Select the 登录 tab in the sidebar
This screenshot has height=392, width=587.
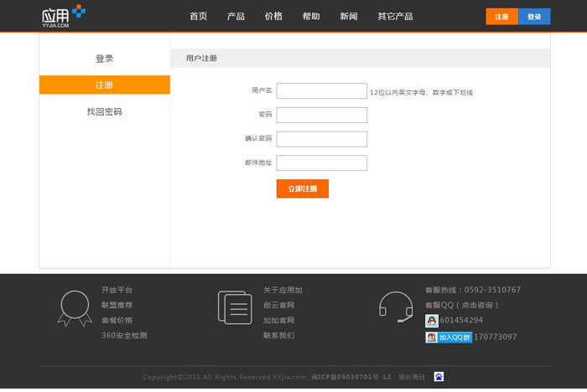tap(104, 59)
